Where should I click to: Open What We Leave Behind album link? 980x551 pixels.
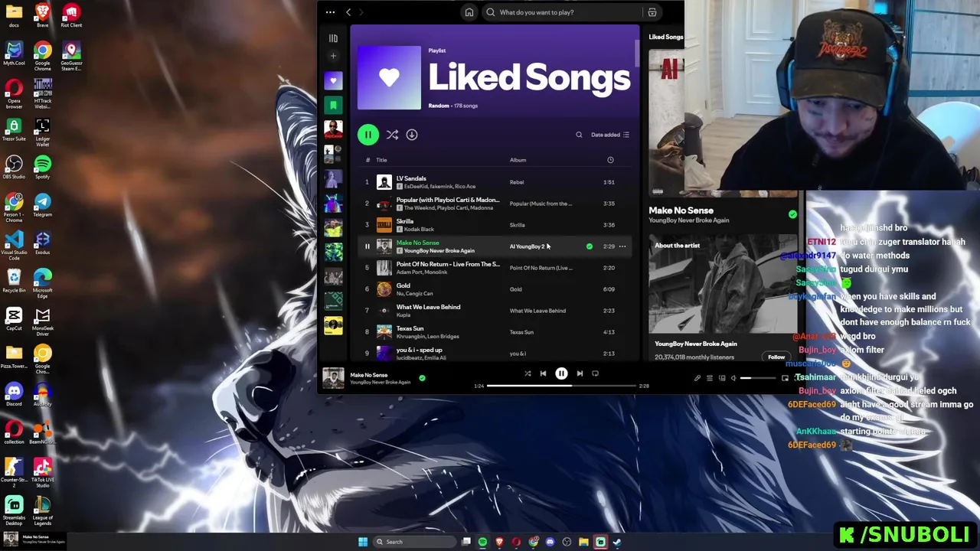(537, 311)
